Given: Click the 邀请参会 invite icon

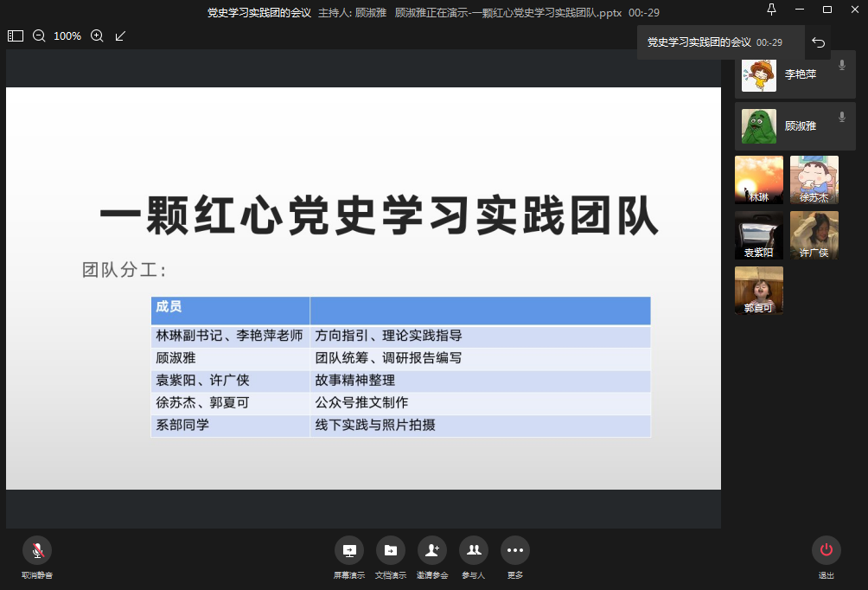Looking at the screenshot, I should (432, 550).
